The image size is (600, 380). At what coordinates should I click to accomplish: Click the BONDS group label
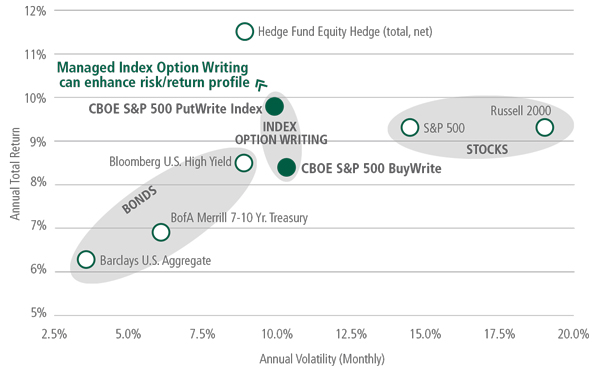(x=139, y=199)
